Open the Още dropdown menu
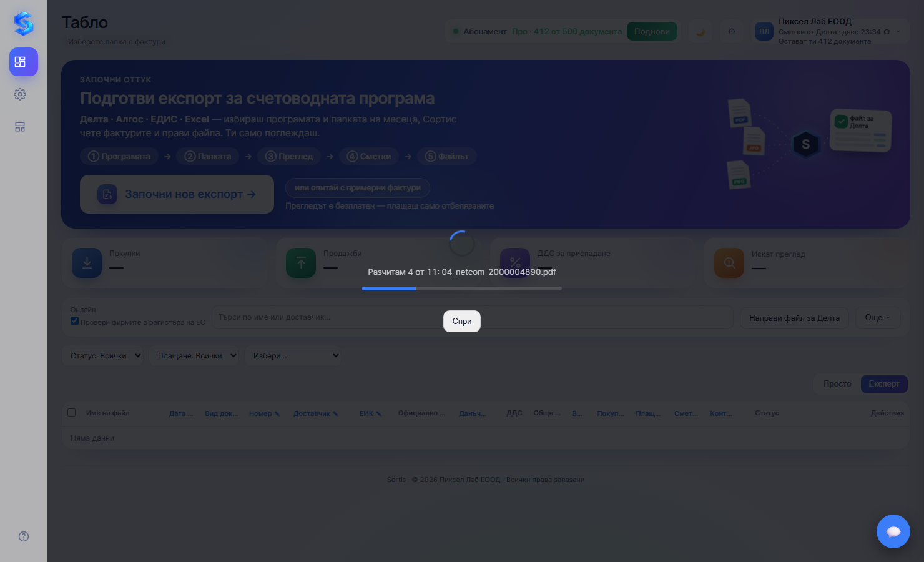This screenshot has height=562, width=924. (877, 318)
